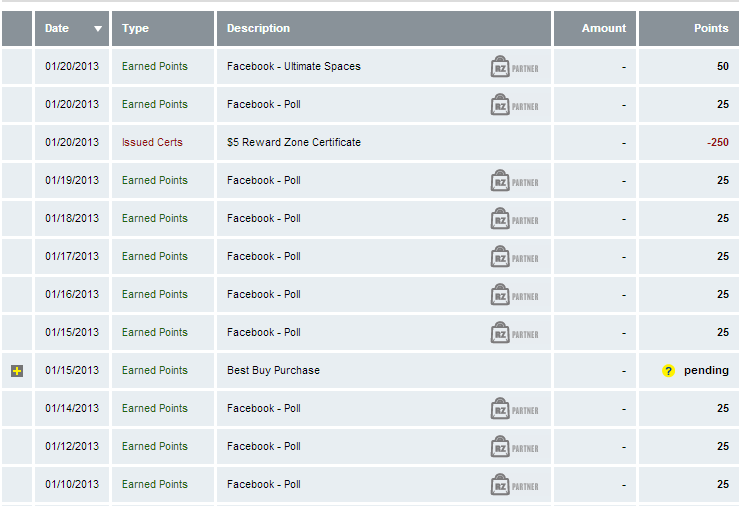
Task: Click Earned Points in Best Buy Purchase row
Action: click(x=155, y=370)
